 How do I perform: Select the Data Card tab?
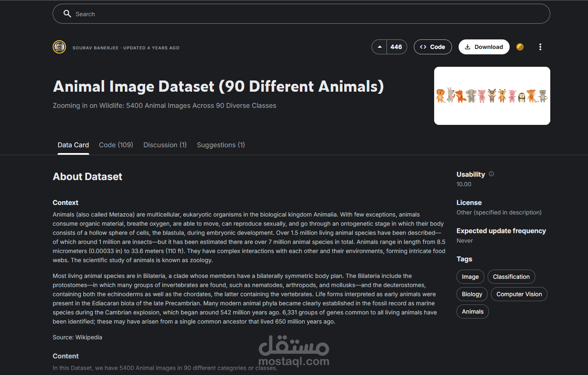[x=73, y=145]
